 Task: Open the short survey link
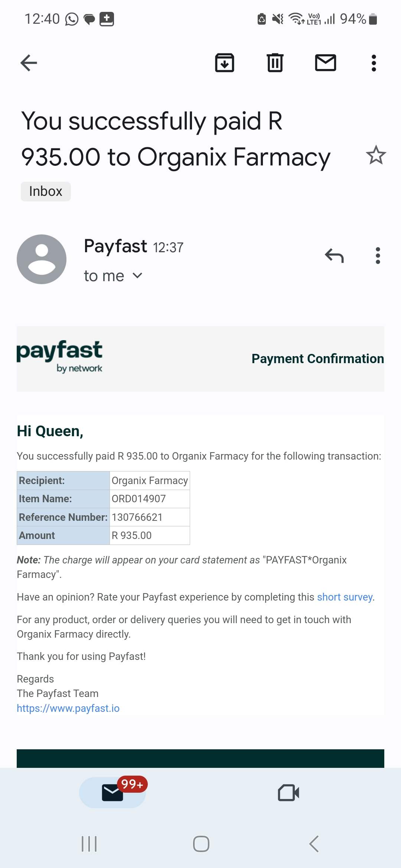pos(345,597)
